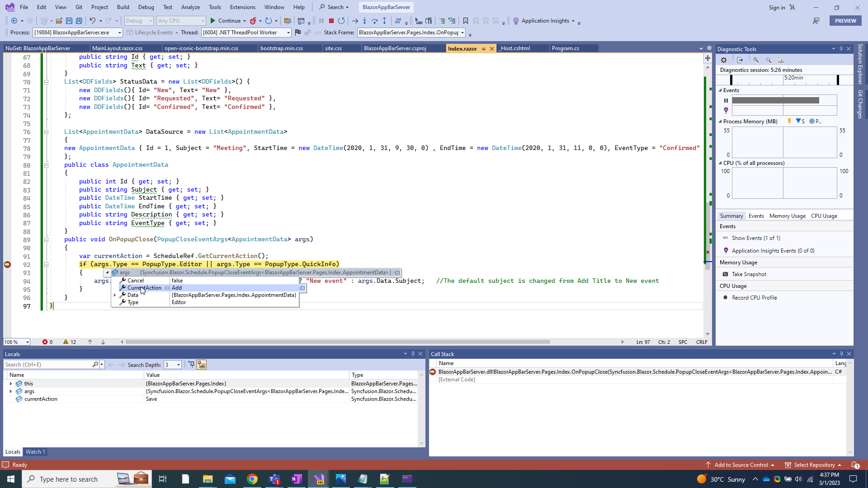Pin the CurrentAction datatip value
The width and height of the screenshot is (868, 488).
(302, 288)
